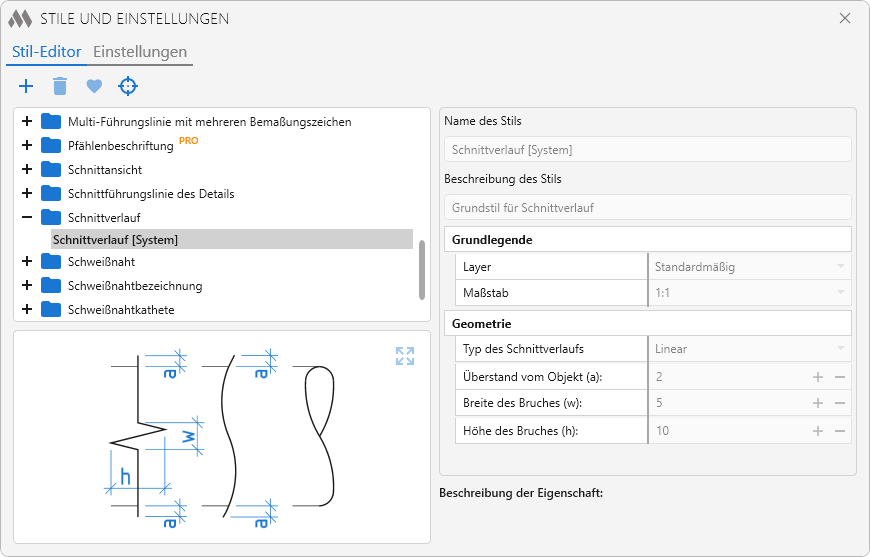Open the Maßstab dropdown

pos(840,294)
